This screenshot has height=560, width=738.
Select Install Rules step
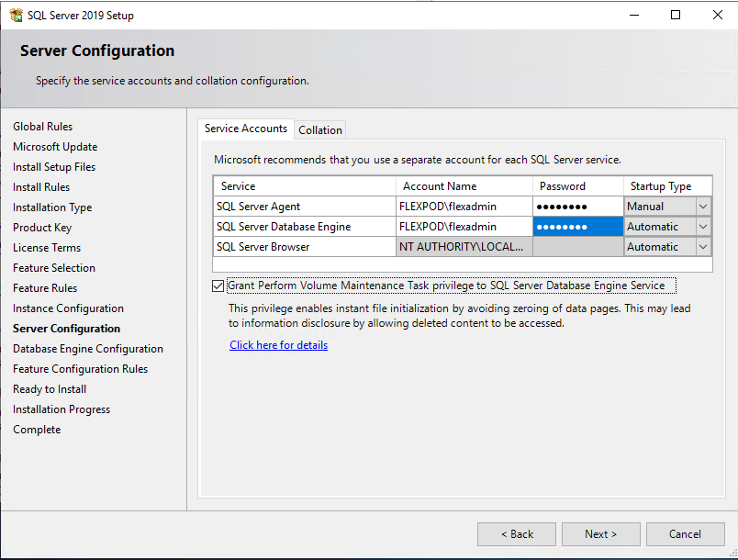[41, 187]
